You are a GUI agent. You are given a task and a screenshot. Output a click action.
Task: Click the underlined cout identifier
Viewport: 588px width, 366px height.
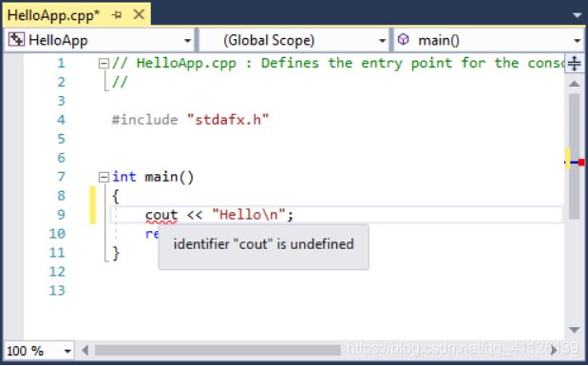click(161, 215)
